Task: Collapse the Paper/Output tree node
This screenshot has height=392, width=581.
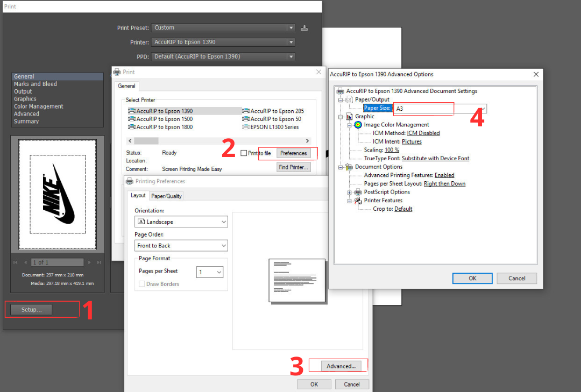Action: click(341, 99)
